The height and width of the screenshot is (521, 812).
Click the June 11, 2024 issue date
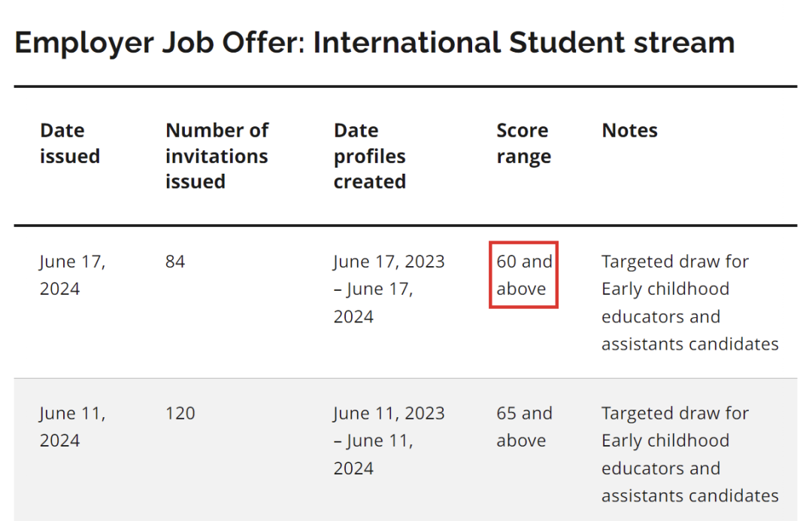[x=72, y=427]
